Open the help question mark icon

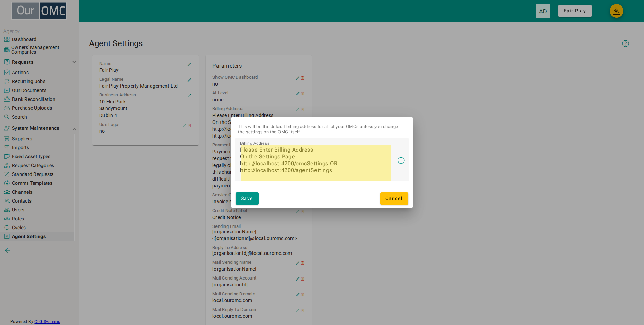[x=626, y=43]
